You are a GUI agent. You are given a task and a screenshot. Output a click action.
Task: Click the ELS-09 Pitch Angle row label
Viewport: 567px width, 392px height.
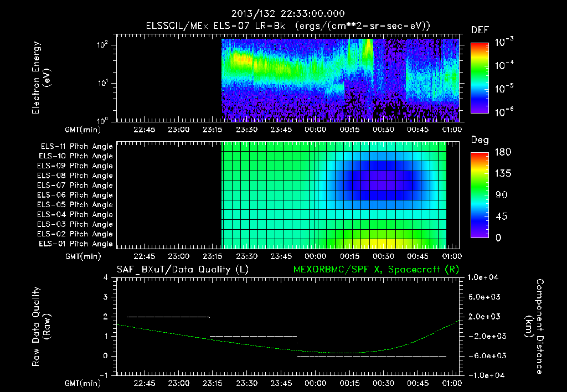(x=75, y=166)
